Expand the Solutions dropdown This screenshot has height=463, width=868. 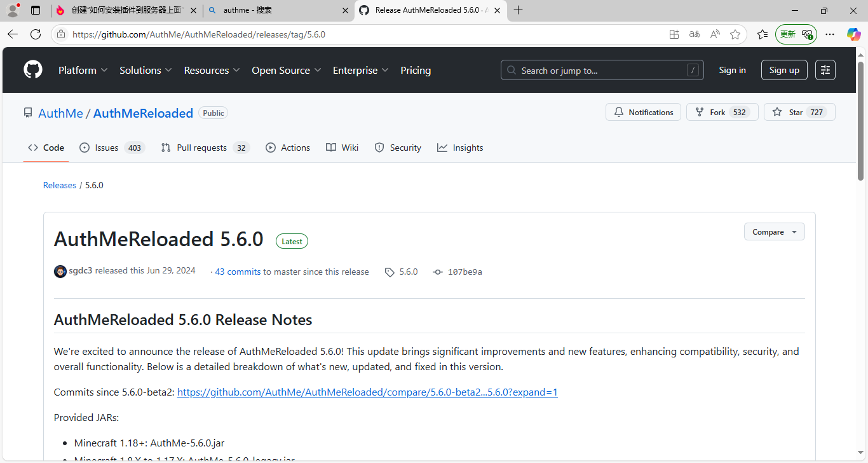click(146, 70)
